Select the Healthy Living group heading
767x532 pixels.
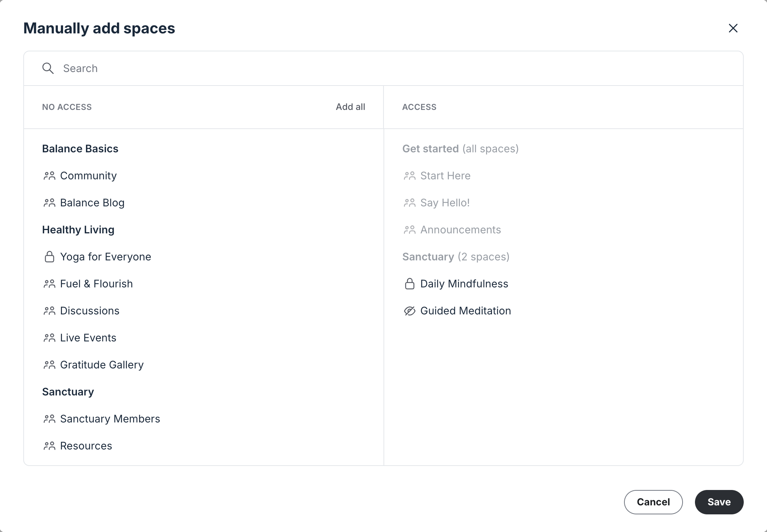click(78, 230)
